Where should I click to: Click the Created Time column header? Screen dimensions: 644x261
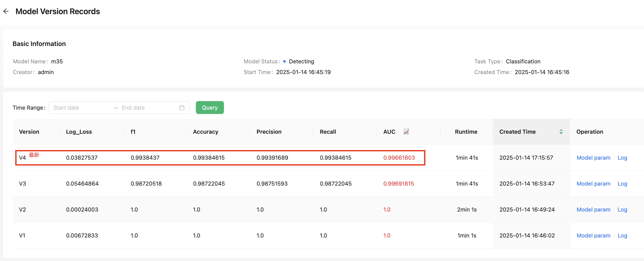[x=517, y=132]
